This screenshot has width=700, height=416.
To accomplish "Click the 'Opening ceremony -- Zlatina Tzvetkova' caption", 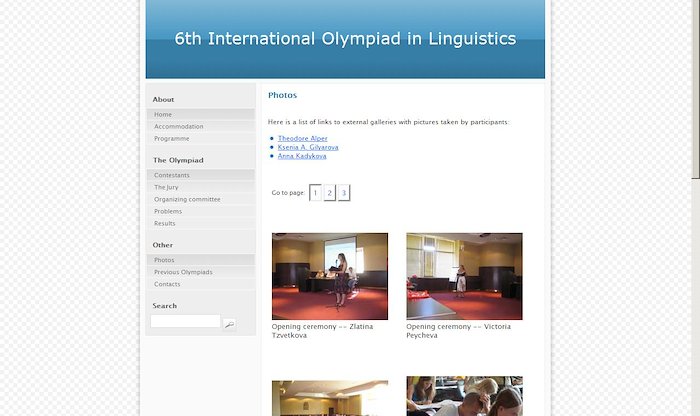I will (x=322, y=331).
